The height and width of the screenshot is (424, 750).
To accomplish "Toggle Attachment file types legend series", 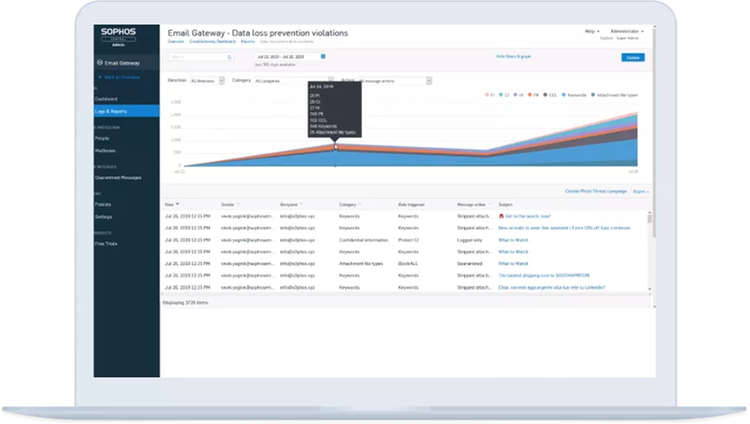I will [x=614, y=95].
